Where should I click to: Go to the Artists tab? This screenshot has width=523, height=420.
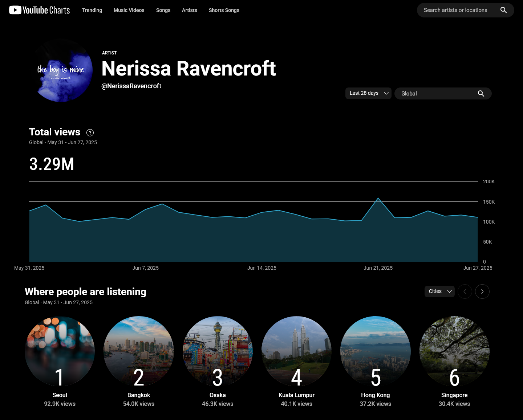click(x=189, y=10)
